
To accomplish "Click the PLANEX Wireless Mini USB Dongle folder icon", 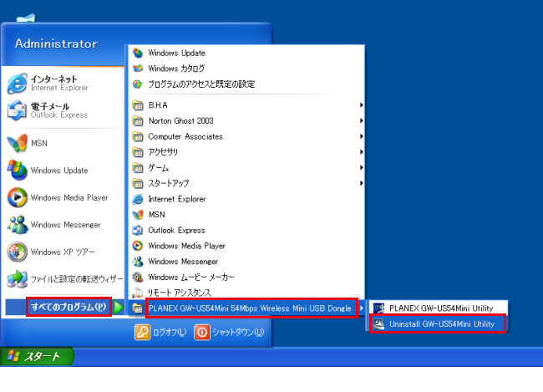I will 138,308.
